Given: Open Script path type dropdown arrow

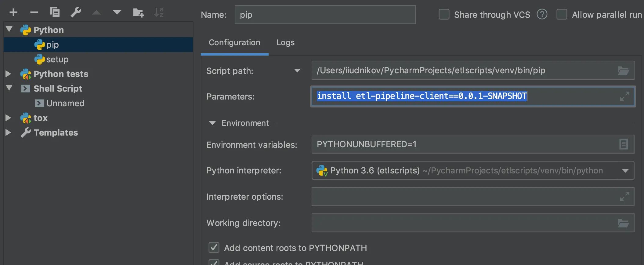Looking at the screenshot, I should tap(297, 71).
